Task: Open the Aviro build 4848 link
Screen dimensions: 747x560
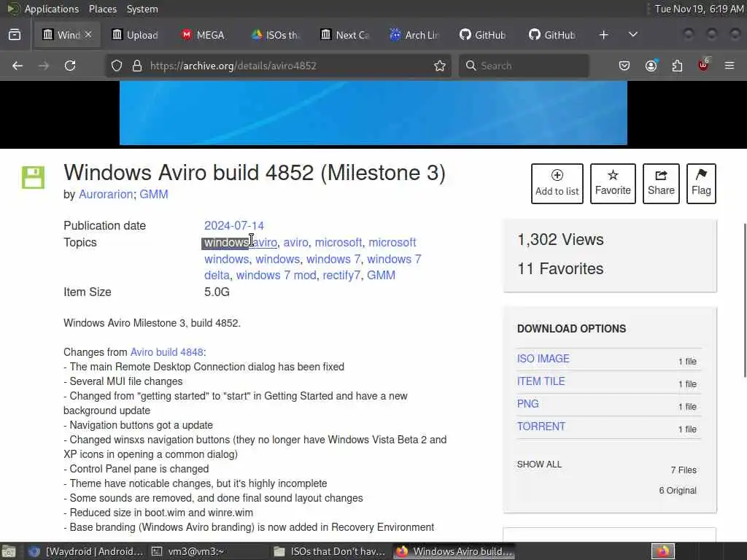Action: click(167, 352)
